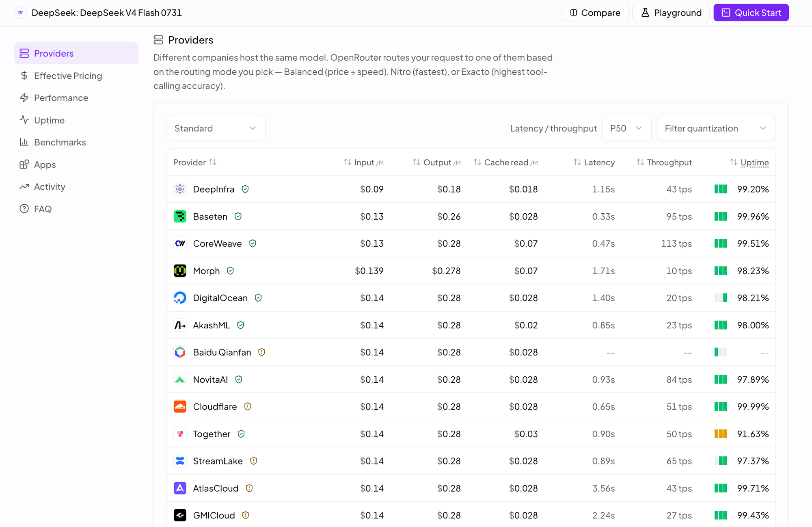
Task: Open the Cloudflare provider link
Action: click(x=215, y=407)
